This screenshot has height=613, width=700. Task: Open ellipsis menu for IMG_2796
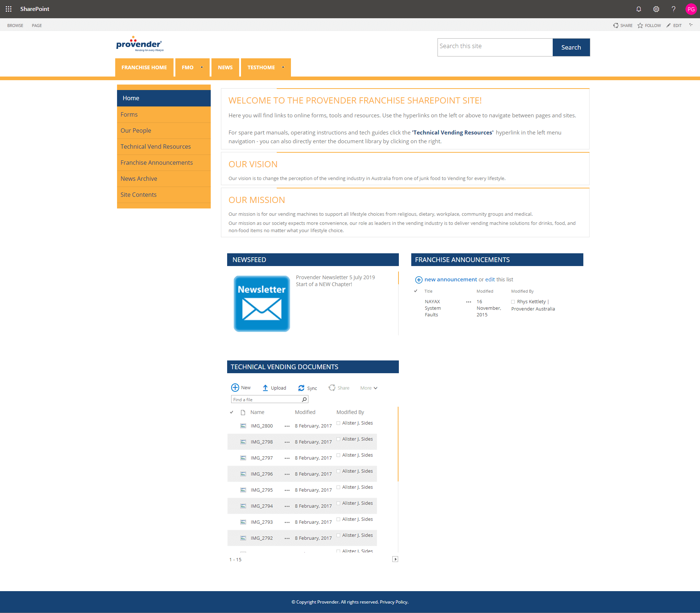click(287, 474)
